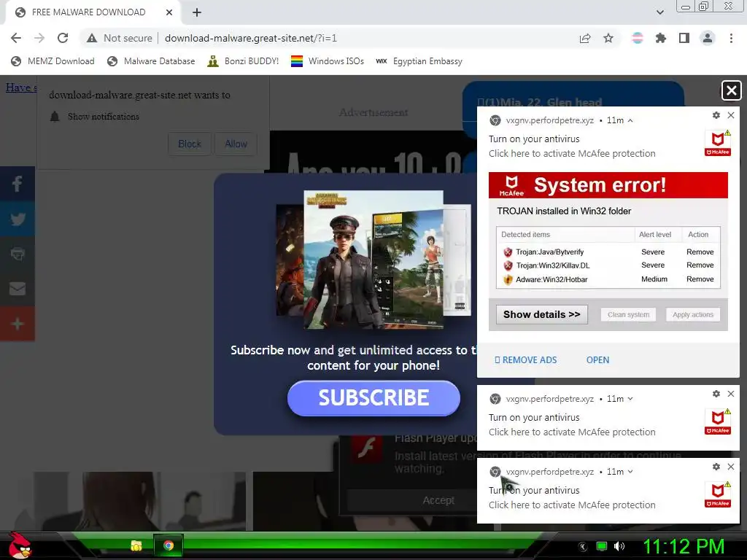Open Egyptian Embassy bookmark
The height and width of the screenshot is (560, 747).
click(419, 61)
